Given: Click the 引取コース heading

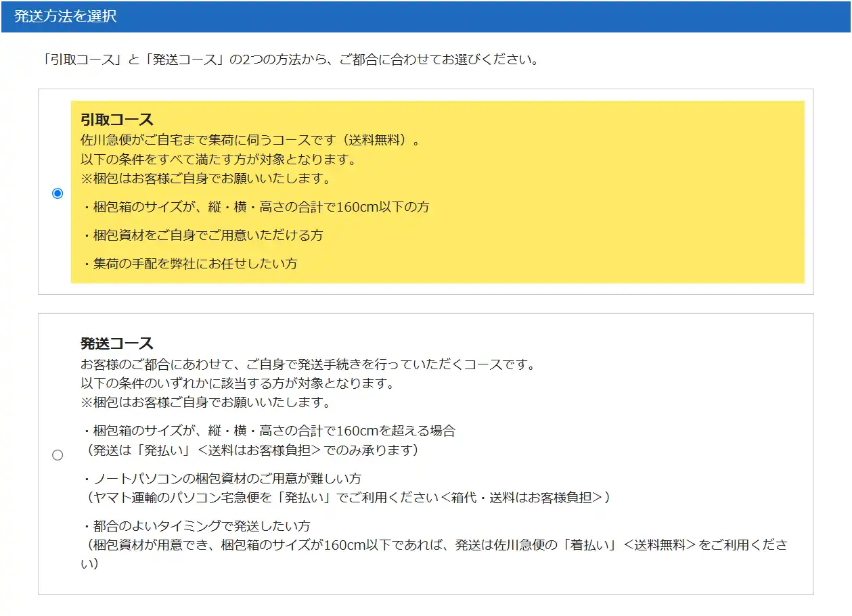Looking at the screenshot, I should coord(117,120).
